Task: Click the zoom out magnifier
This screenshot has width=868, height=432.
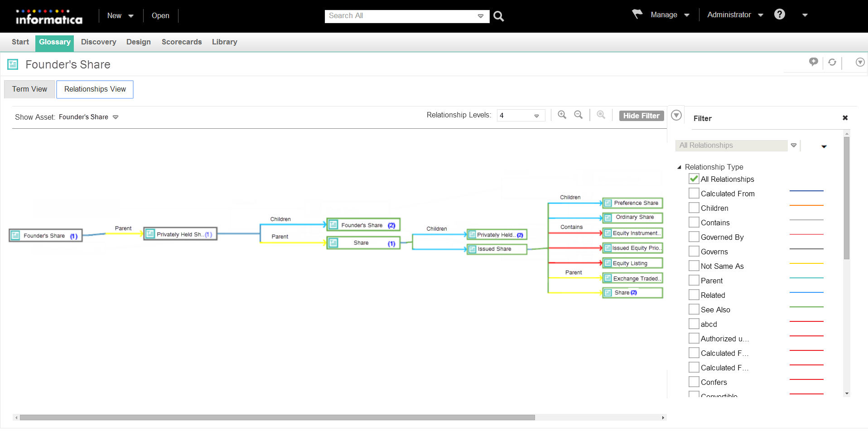Action: pyautogui.click(x=579, y=115)
